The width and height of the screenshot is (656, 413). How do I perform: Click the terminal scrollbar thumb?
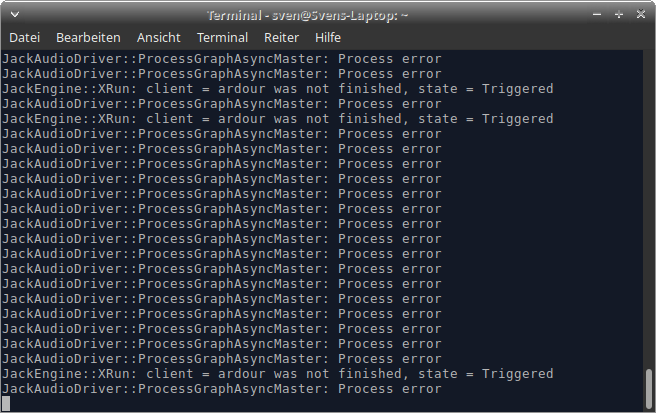[649, 383]
